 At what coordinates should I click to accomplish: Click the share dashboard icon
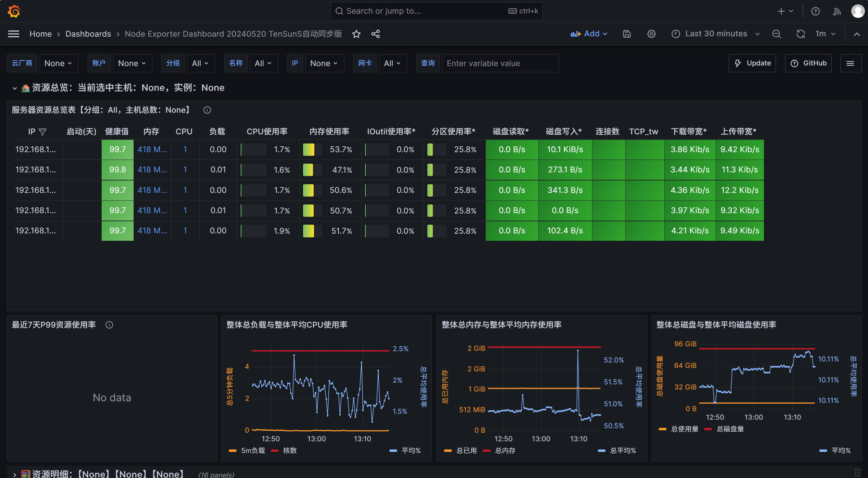pos(376,34)
